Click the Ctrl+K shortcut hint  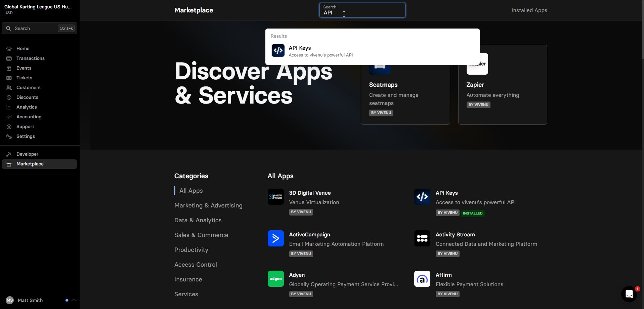[66, 28]
